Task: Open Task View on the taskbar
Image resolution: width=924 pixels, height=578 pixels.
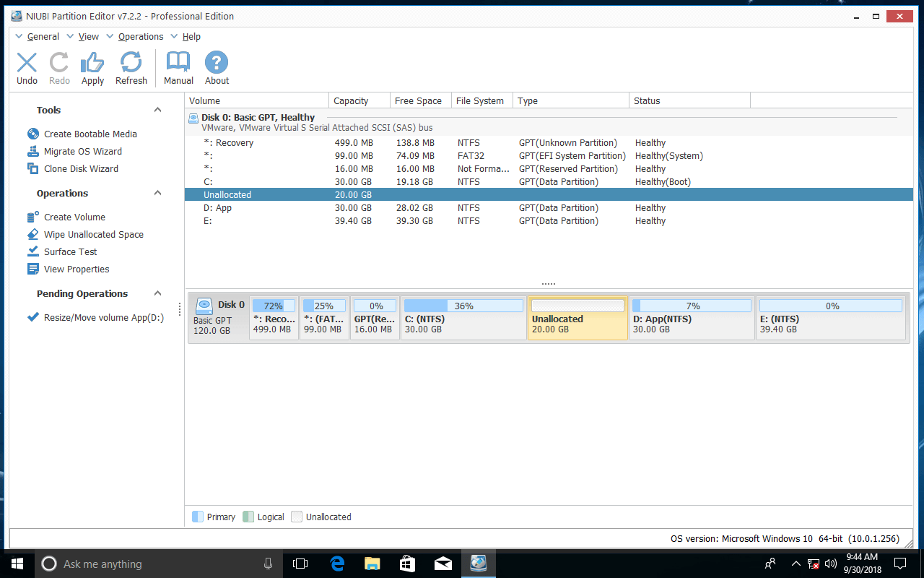Action: click(x=300, y=564)
